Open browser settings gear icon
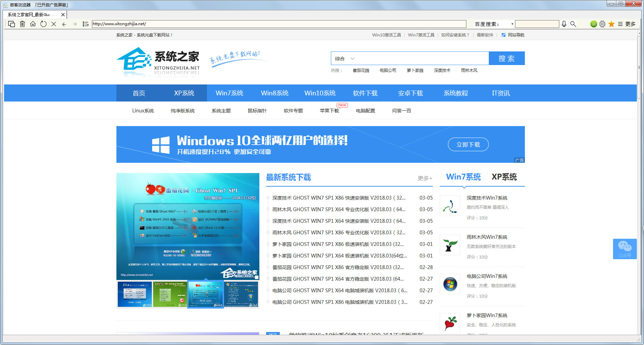The height and width of the screenshot is (345, 644). pyautogui.click(x=602, y=24)
